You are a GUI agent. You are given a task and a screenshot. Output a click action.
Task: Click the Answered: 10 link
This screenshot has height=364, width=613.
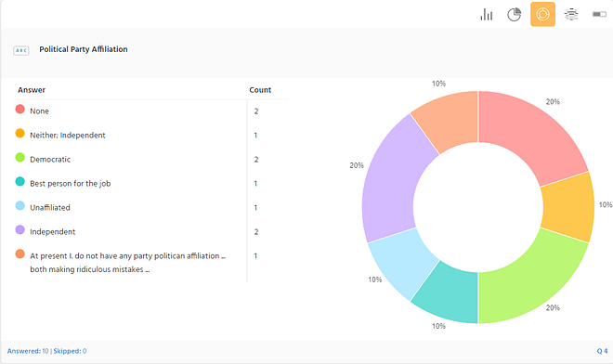[x=28, y=351]
